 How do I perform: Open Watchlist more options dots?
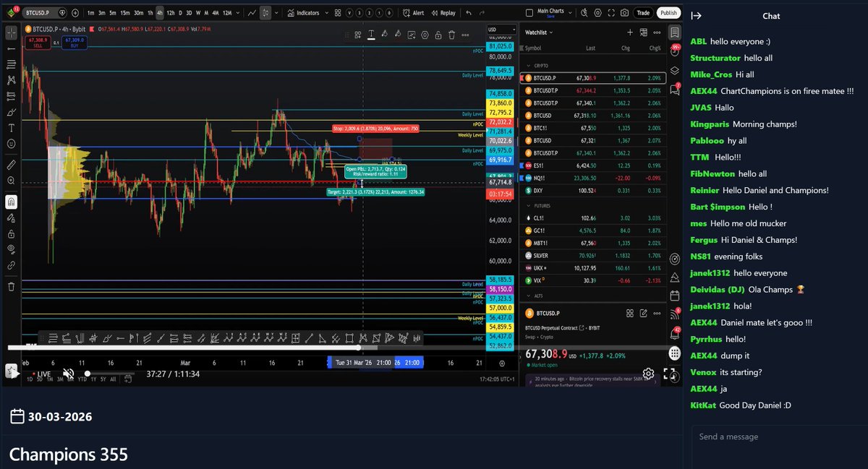click(657, 32)
